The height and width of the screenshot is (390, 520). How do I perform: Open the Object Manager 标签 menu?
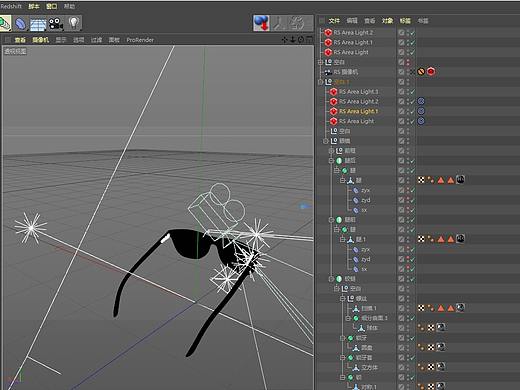405,21
